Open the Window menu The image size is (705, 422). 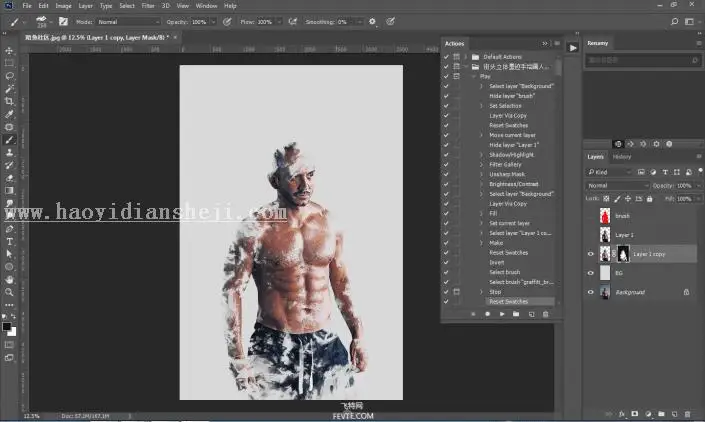click(x=206, y=6)
